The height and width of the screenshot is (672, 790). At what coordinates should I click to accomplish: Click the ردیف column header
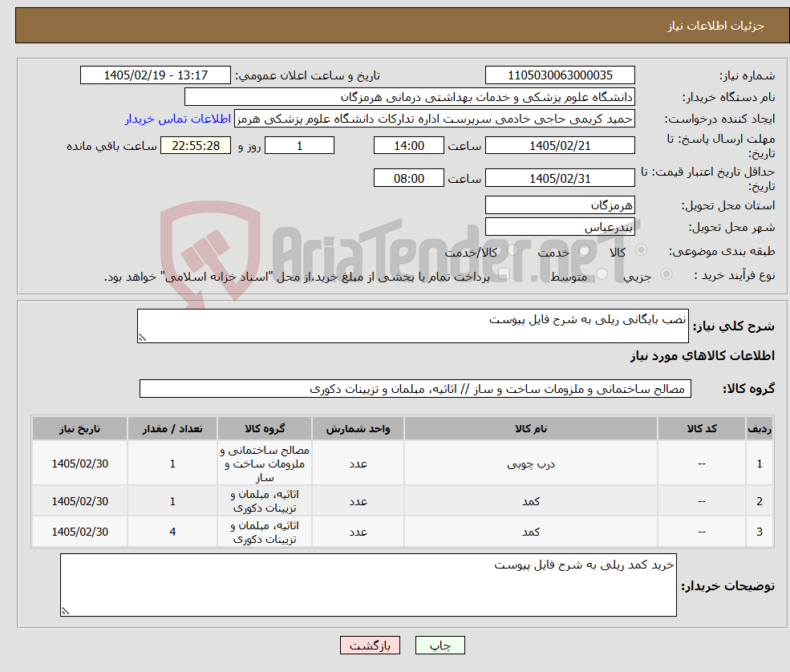tap(760, 428)
